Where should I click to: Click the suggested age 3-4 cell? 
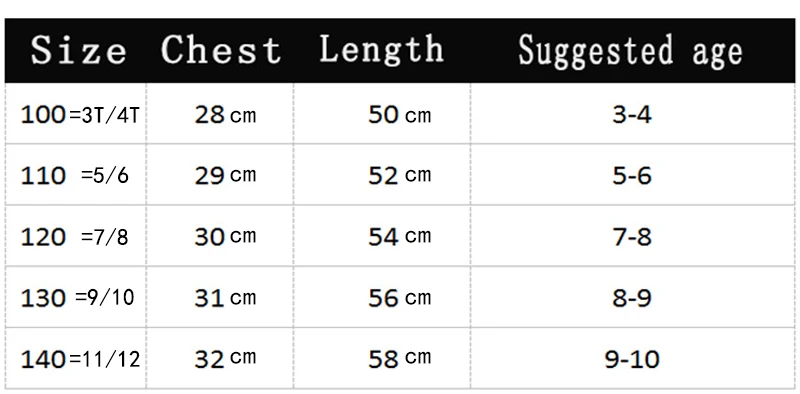click(632, 115)
